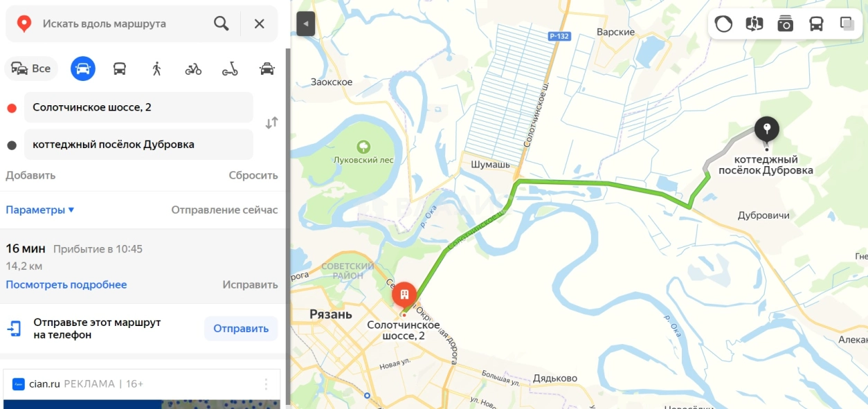Edit the Солотчинское шоссе, 2 origin field
Screen dimensions: 868x409
pos(138,107)
